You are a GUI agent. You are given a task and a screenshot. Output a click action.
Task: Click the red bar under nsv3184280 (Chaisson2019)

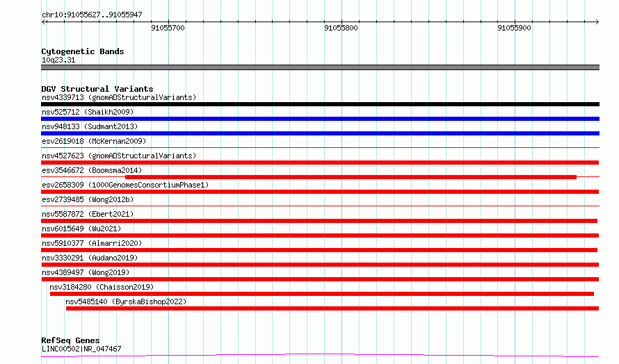coord(322,294)
